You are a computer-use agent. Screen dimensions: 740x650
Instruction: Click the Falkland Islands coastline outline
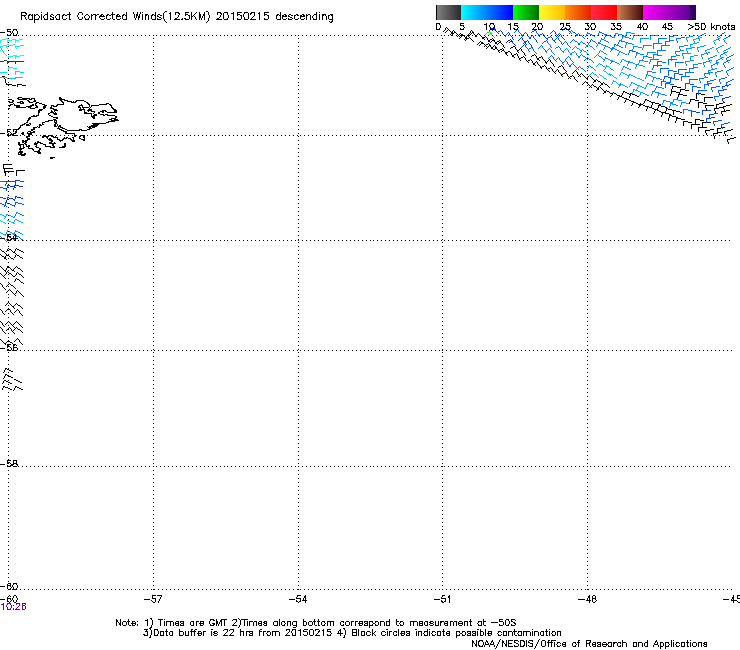pos(61,127)
